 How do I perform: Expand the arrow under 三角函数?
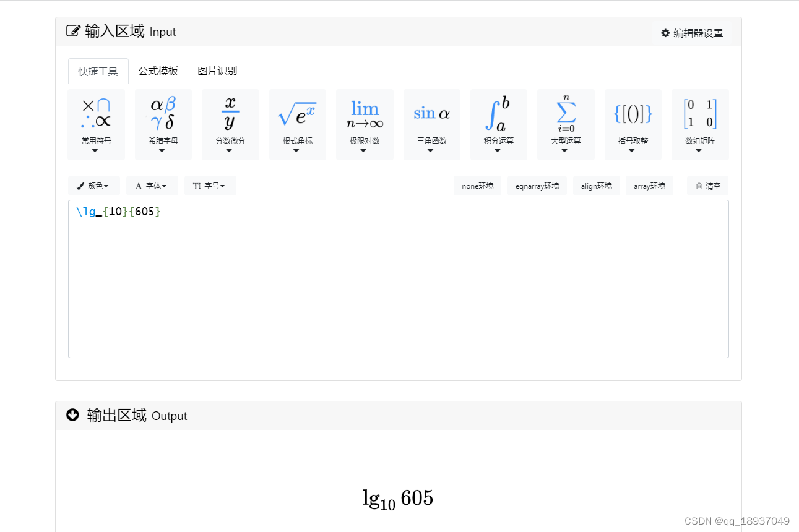pos(431,150)
